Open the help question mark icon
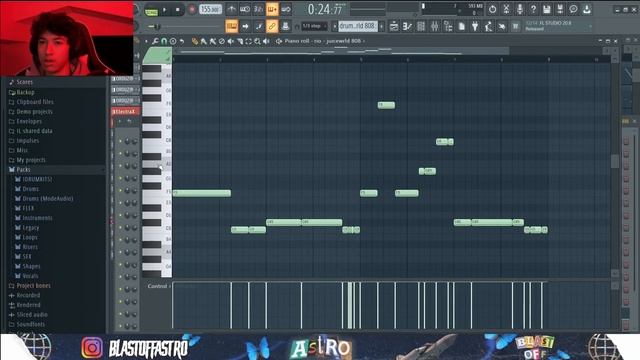640x360 pixels. point(533,9)
